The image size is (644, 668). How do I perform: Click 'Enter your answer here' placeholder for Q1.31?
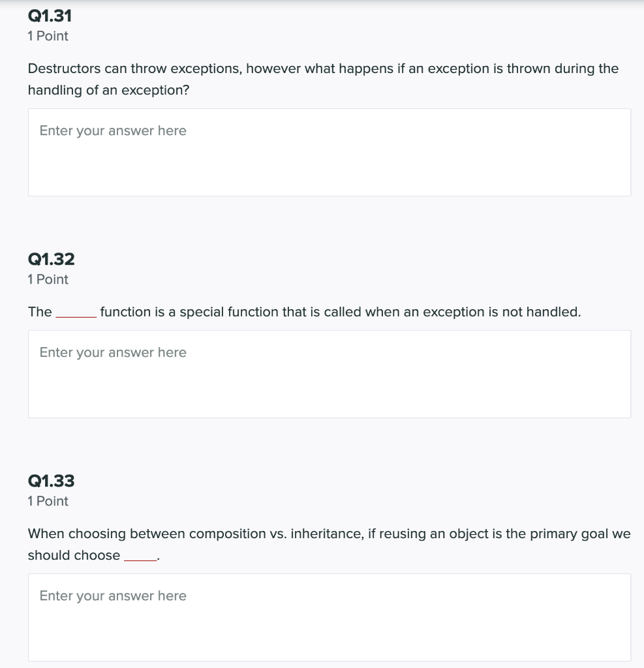112,130
